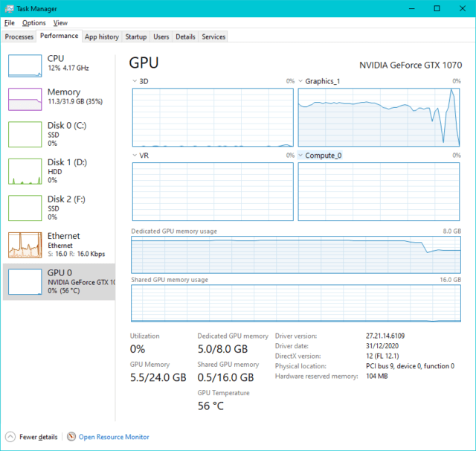Click the driver date 31/12/2020
This screenshot has height=451, width=476.
point(382,346)
